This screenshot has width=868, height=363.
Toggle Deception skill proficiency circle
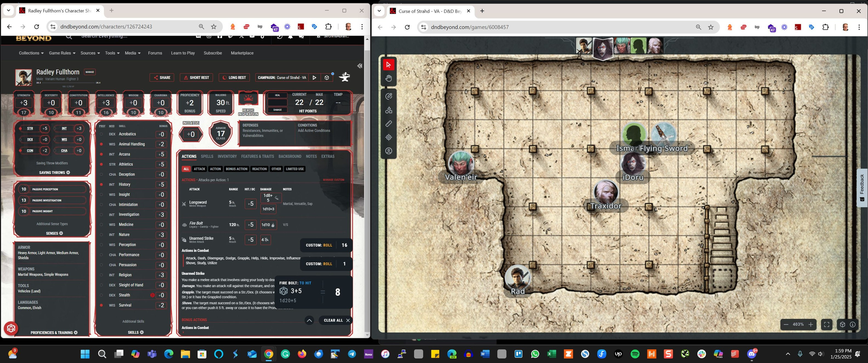coord(101,175)
